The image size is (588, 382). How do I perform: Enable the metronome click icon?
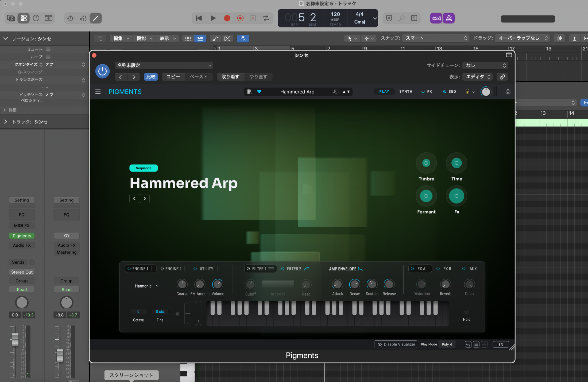click(x=449, y=18)
